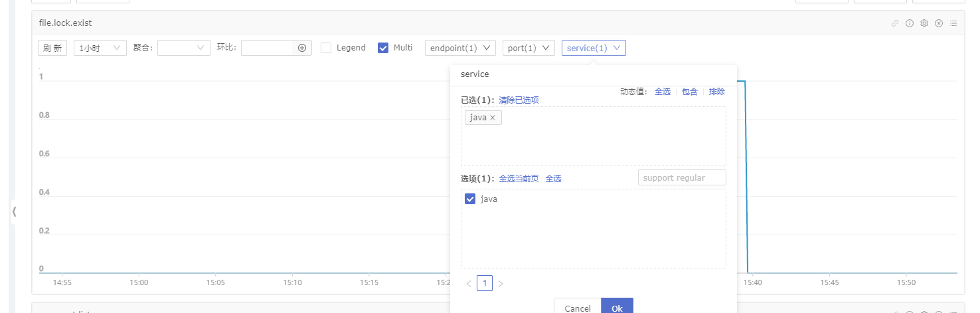The width and height of the screenshot is (980, 313).
Task: Click the 包含 dynamic value link
Action: pos(690,92)
